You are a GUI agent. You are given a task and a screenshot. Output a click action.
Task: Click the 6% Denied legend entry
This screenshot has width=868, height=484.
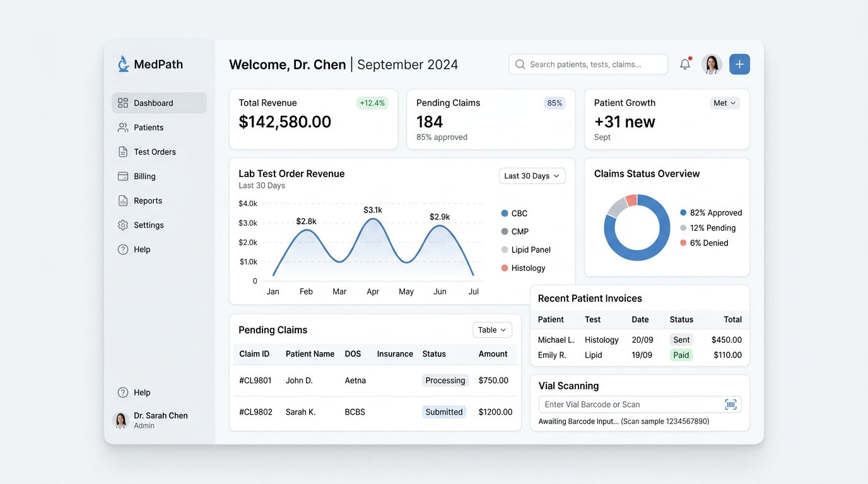[x=704, y=243]
